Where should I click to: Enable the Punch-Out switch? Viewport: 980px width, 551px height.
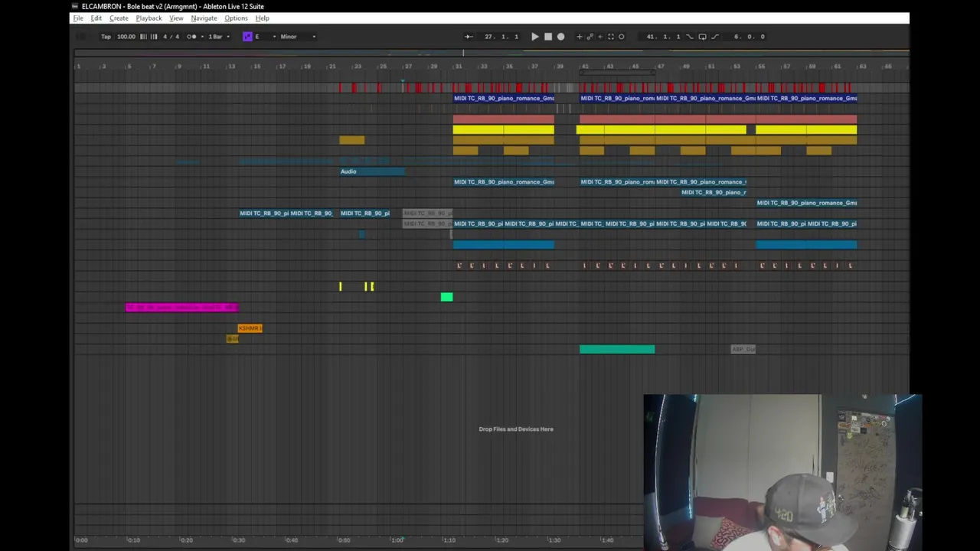point(715,37)
